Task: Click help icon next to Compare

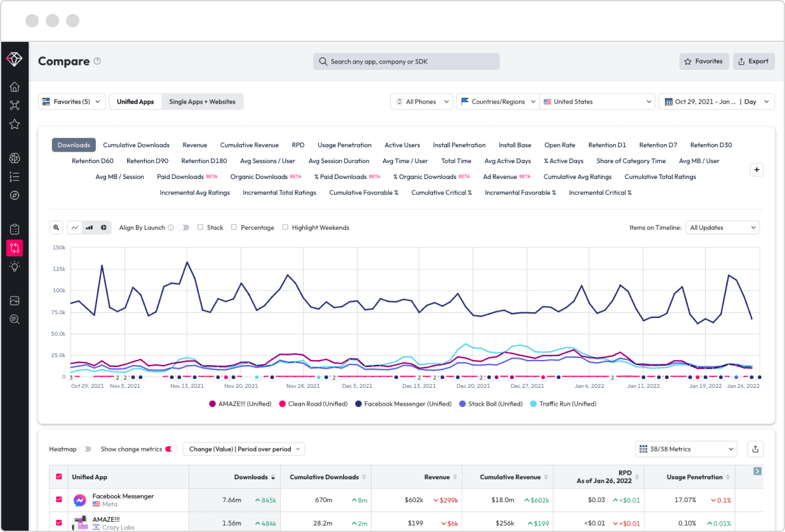Action: pyautogui.click(x=97, y=62)
